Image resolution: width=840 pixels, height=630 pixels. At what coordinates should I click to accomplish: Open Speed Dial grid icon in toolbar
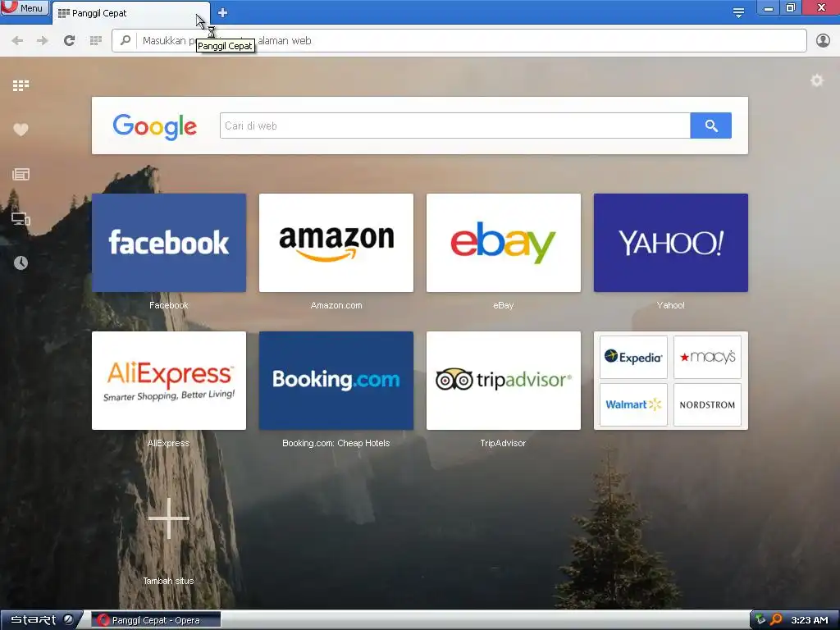click(x=96, y=41)
